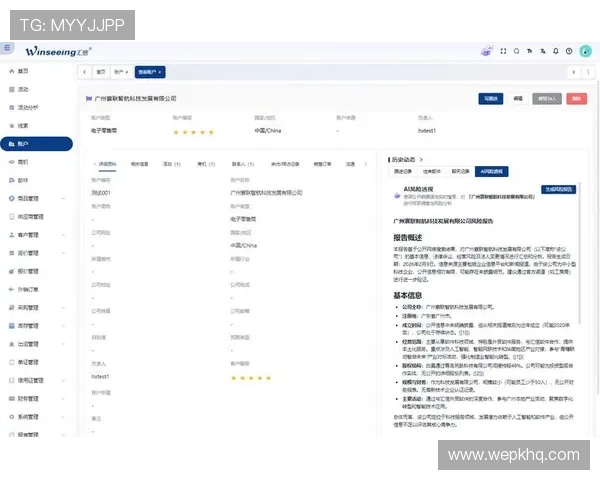Screen dimensions: 600x480
Task: Expand the 信用证管理 sidebar chevron
Action: coord(63,380)
